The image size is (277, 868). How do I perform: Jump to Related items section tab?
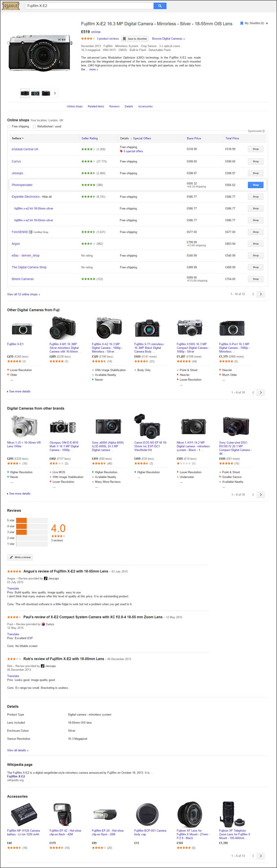[96, 107]
